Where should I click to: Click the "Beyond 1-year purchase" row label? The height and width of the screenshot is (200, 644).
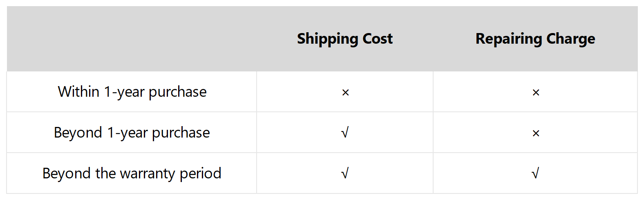click(132, 133)
